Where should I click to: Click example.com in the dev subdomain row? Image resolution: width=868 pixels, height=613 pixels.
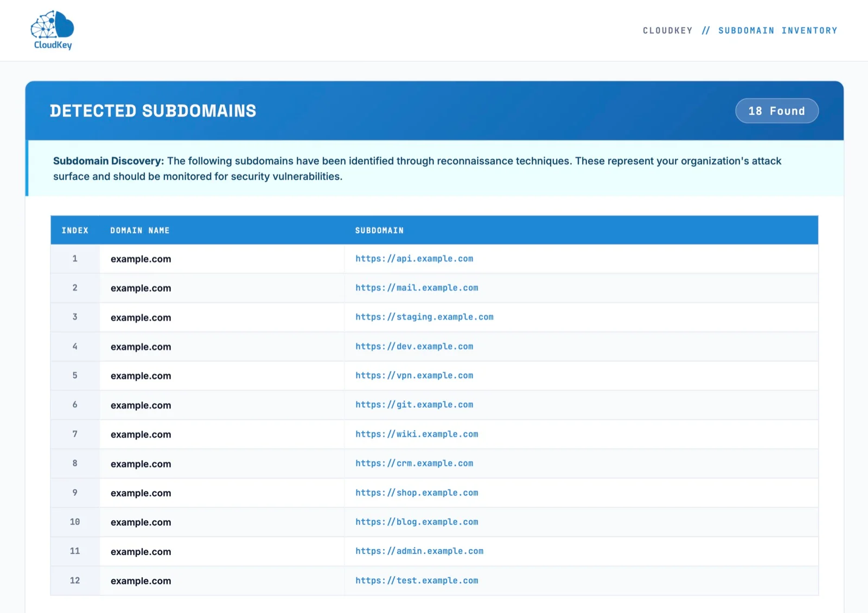[141, 347]
